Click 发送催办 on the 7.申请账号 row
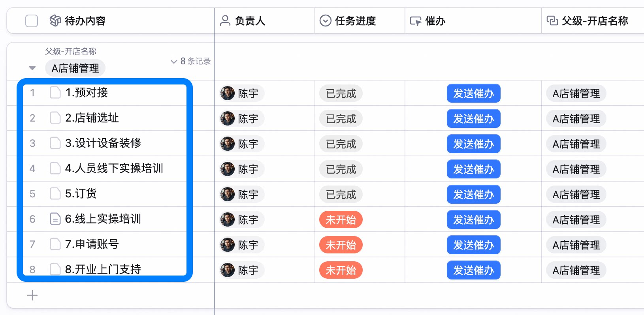The width and height of the screenshot is (644, 315). tap(473, 245)
